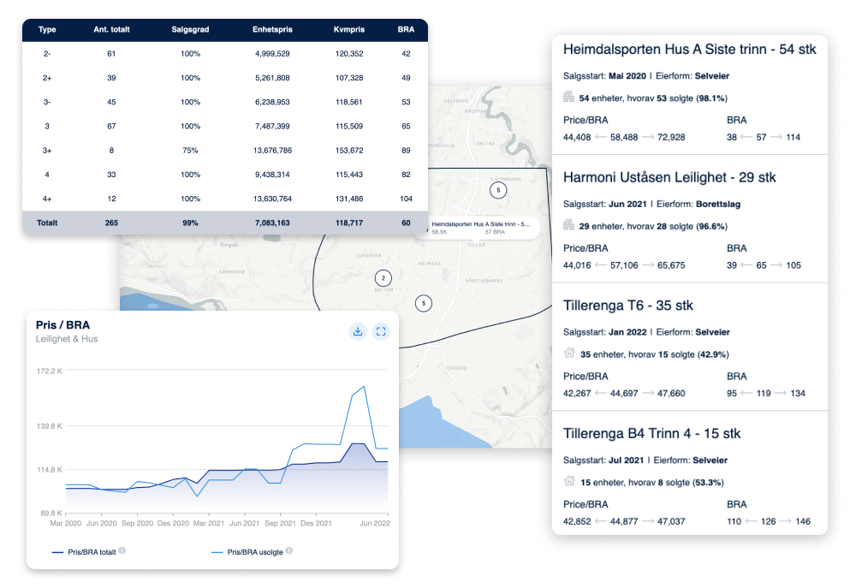Sort table by the Kvmpris column header
The image size is (868, 588).
(348, 29)
